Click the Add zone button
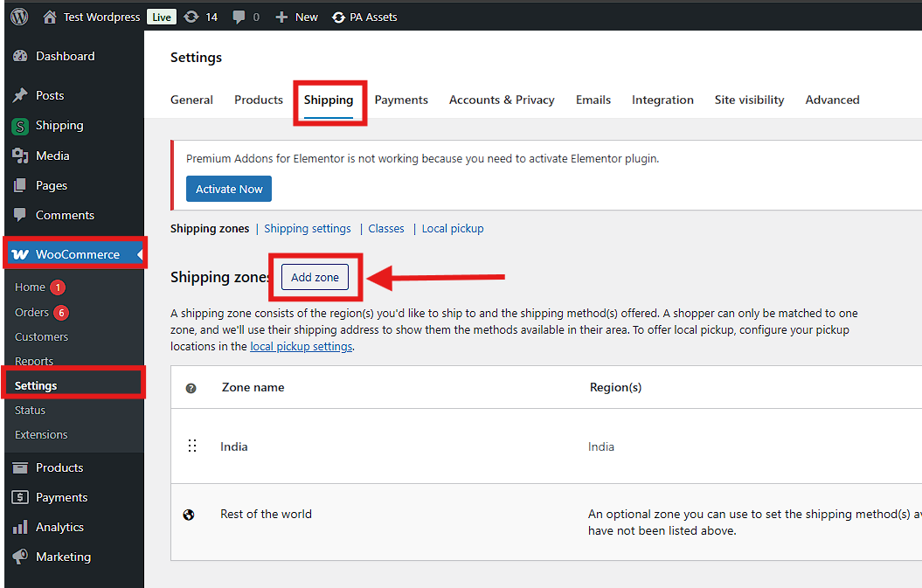922x588 pixels. click(315, 277)
